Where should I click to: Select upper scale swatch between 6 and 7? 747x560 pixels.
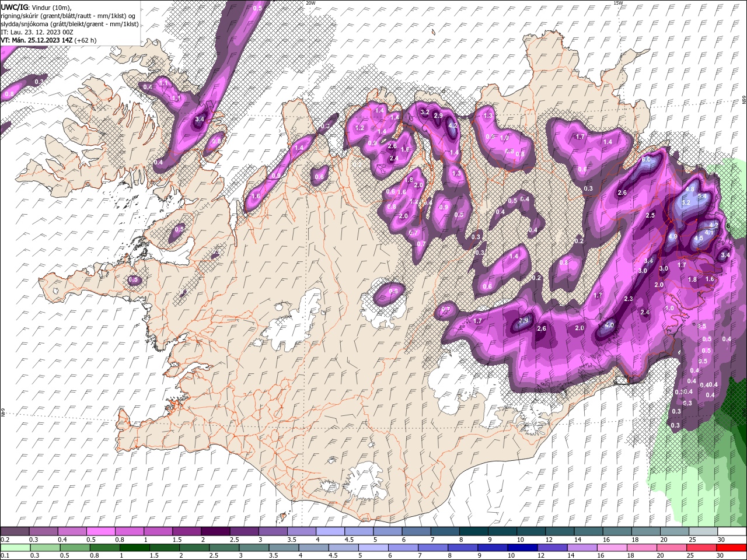(x=417, y=531)
